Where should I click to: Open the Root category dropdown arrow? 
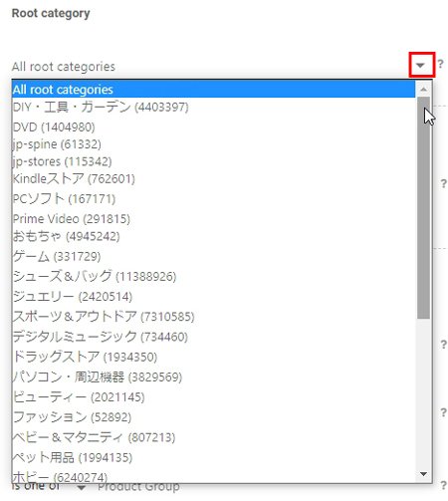pos(420,65)
